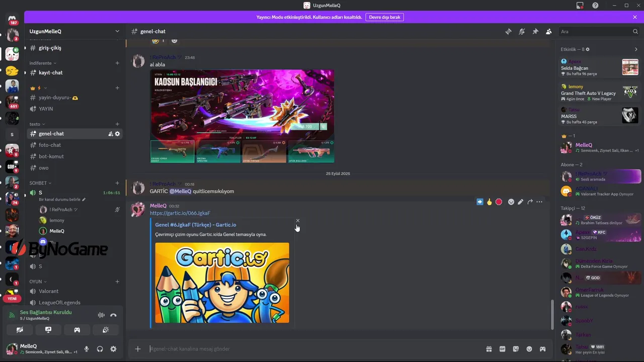Remove the Gartic.io embed
Screen dimensions: 644x362
pyautogui.click(x=297, y=220)
